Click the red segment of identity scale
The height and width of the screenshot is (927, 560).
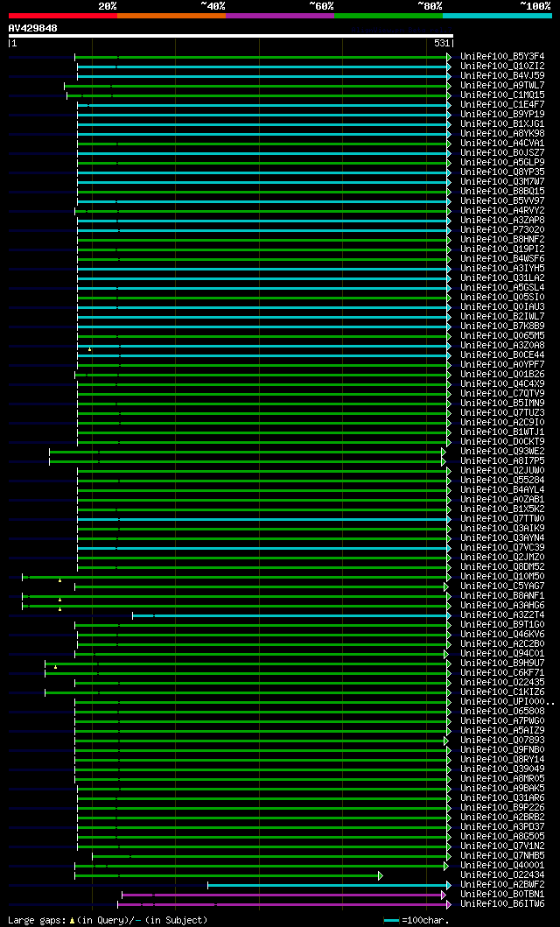point(63,16)
